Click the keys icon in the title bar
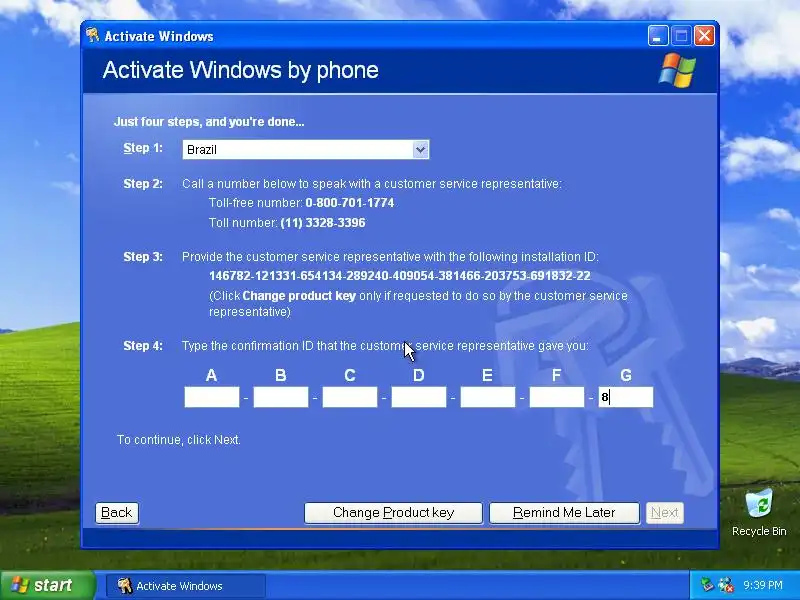The image size is (800, 600). (x=93, y=35)
